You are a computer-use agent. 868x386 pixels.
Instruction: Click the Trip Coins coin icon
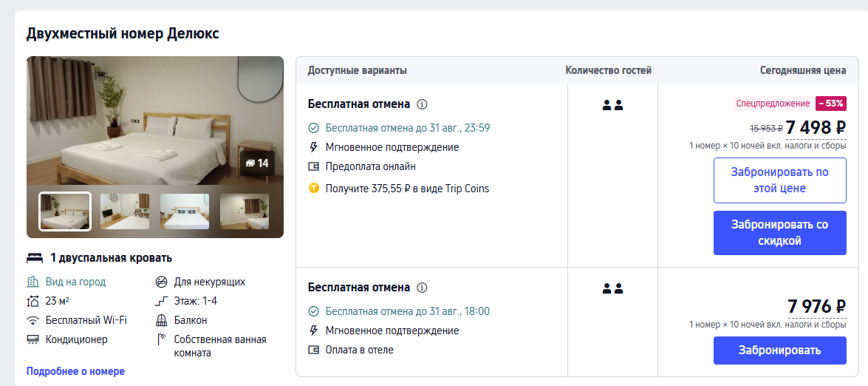(314, 189)
